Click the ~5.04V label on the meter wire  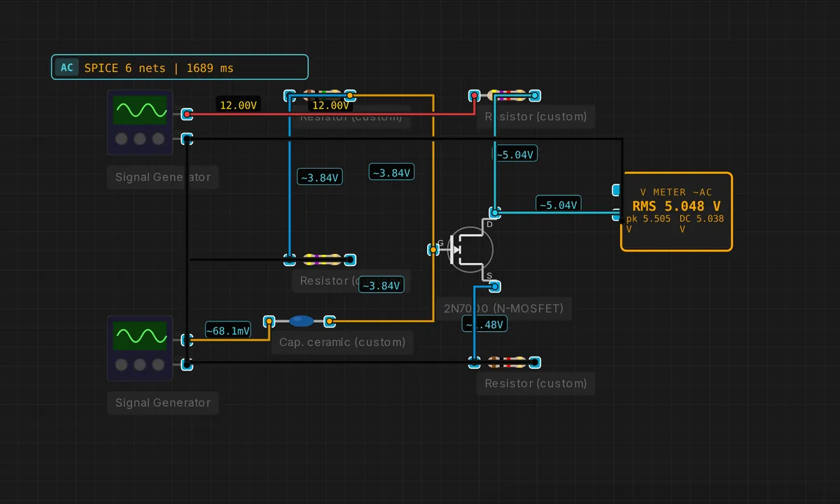coord(559,204)
